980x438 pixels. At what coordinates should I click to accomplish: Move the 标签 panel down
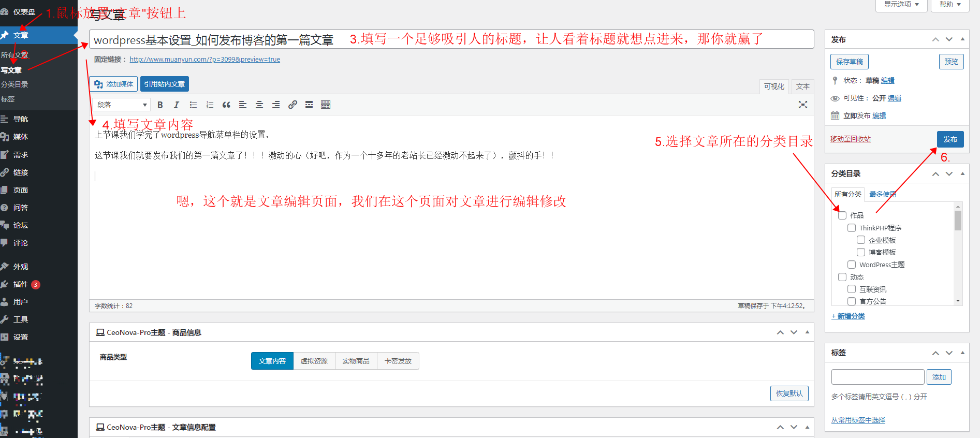coord(949,353)
